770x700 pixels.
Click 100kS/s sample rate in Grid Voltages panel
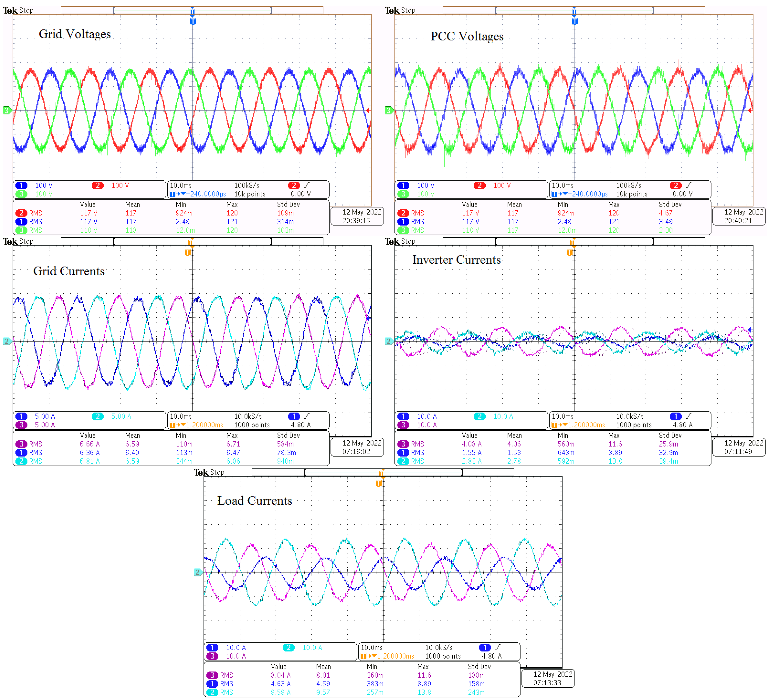tap(247, 185)
